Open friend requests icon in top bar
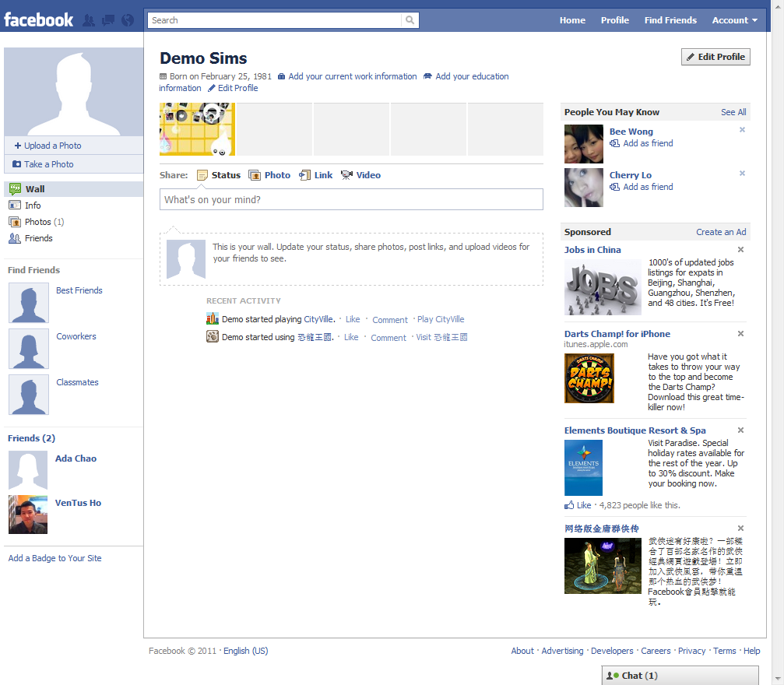 [89, 20]
